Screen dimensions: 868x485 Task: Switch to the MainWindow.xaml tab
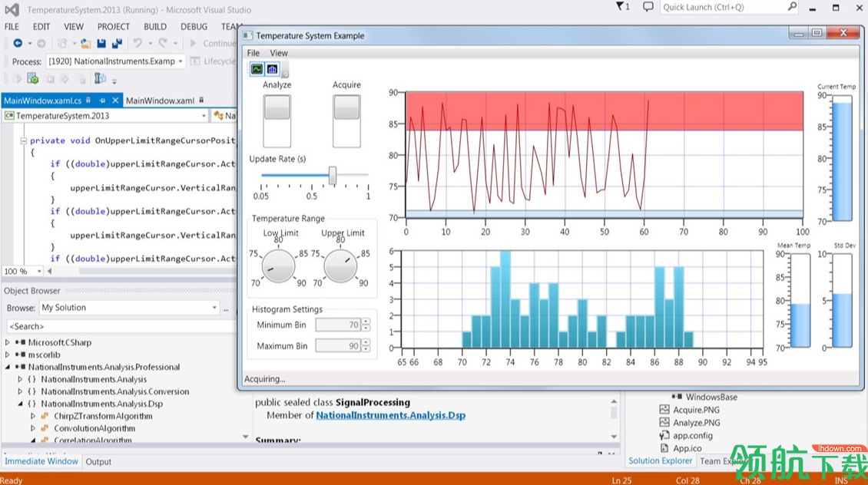[160, 101]
